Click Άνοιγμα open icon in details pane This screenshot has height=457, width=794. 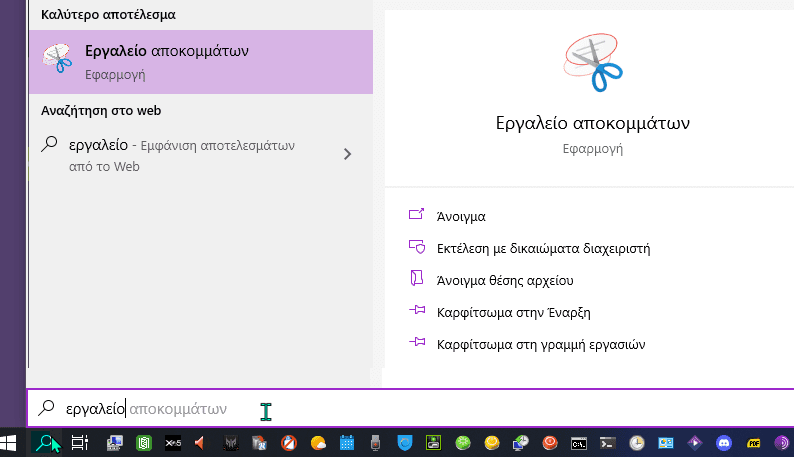pos(416,215)
